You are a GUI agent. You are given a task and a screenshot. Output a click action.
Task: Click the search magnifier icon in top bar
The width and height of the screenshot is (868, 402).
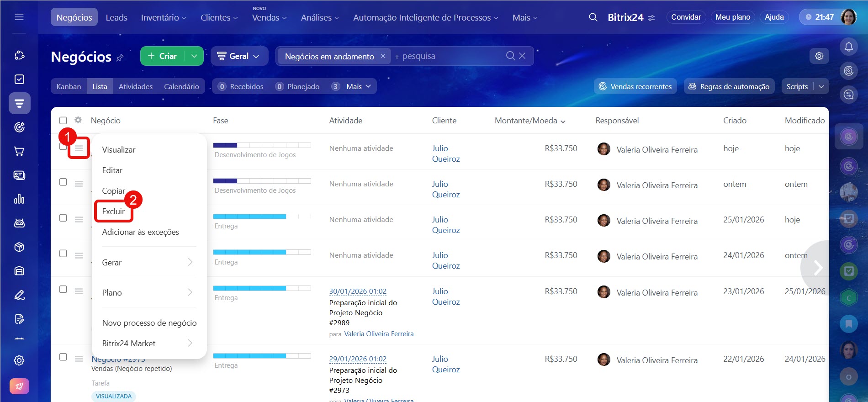coord(593,17)
